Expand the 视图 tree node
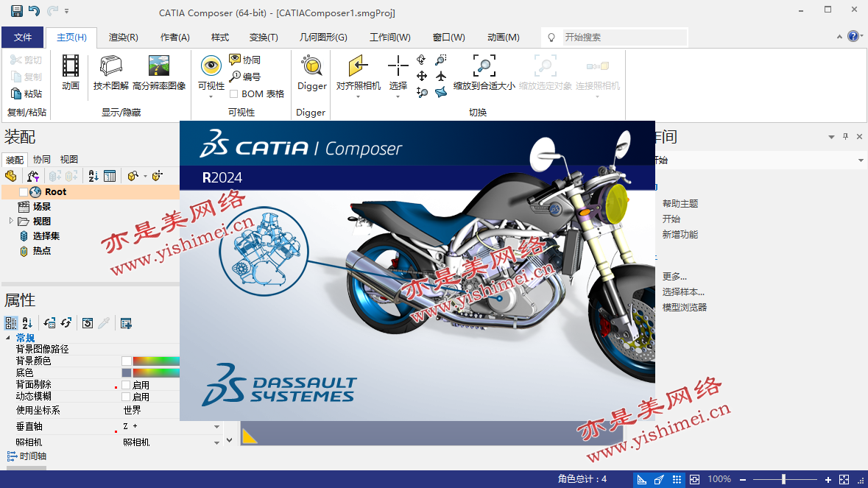 [x=10, y=221]
